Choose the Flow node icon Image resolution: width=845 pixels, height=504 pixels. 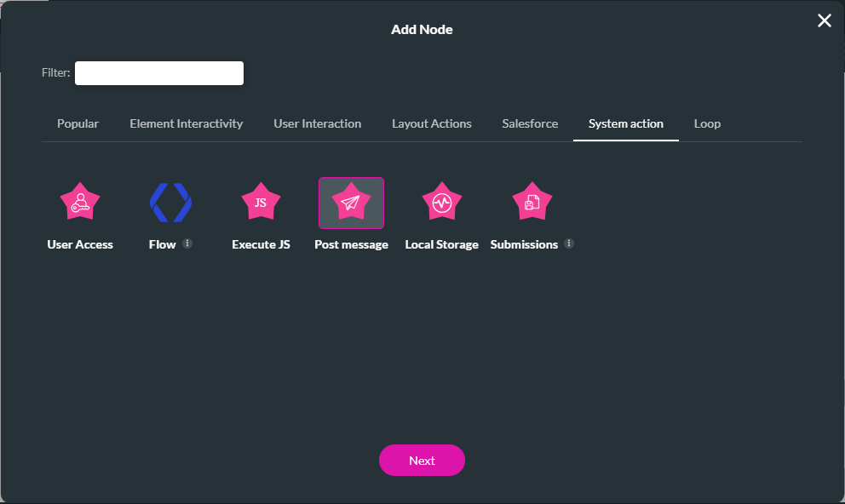click(170, 203)
